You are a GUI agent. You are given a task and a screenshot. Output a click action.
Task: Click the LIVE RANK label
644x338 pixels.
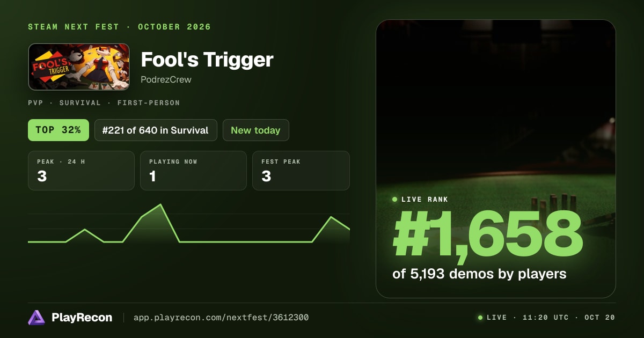[x=425, y=200]
